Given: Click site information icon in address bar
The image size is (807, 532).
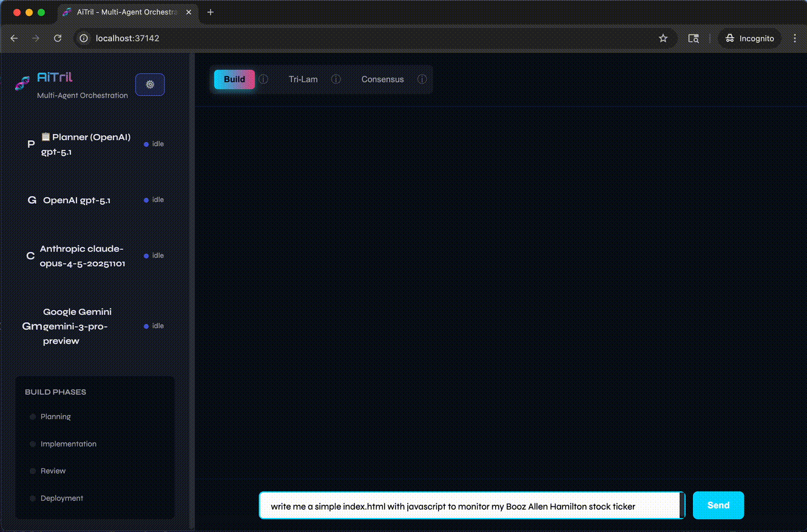Looking at the screenshot, I should [84, 38].
